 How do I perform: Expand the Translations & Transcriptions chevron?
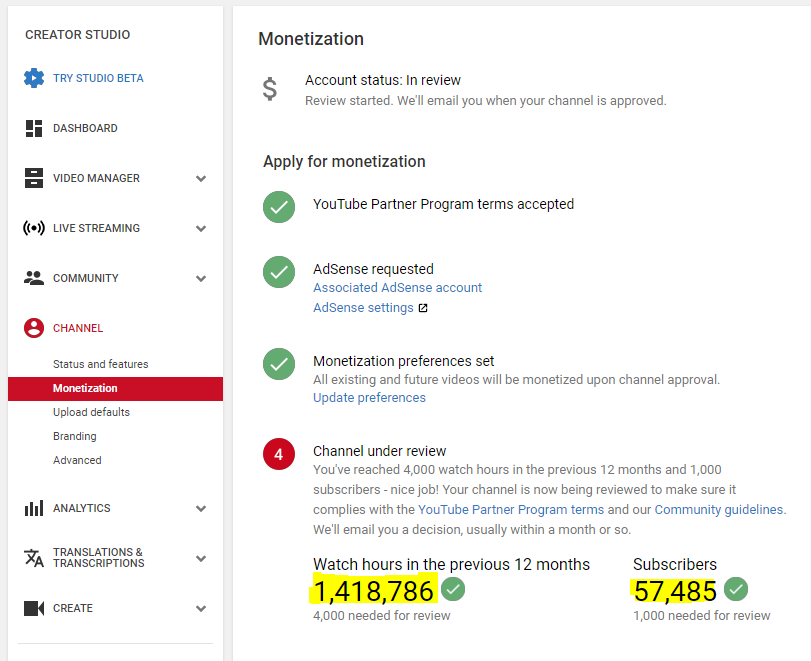coord(201,559)
